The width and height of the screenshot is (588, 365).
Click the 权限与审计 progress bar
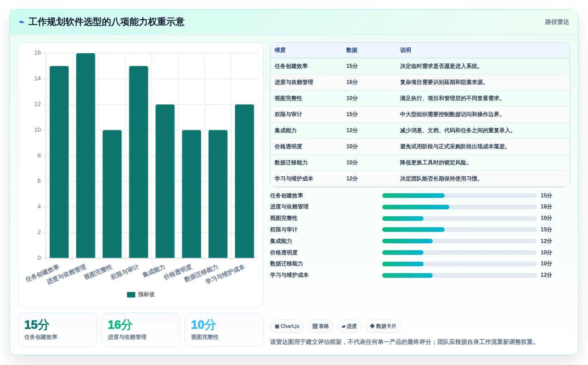(x=459, y=230)
